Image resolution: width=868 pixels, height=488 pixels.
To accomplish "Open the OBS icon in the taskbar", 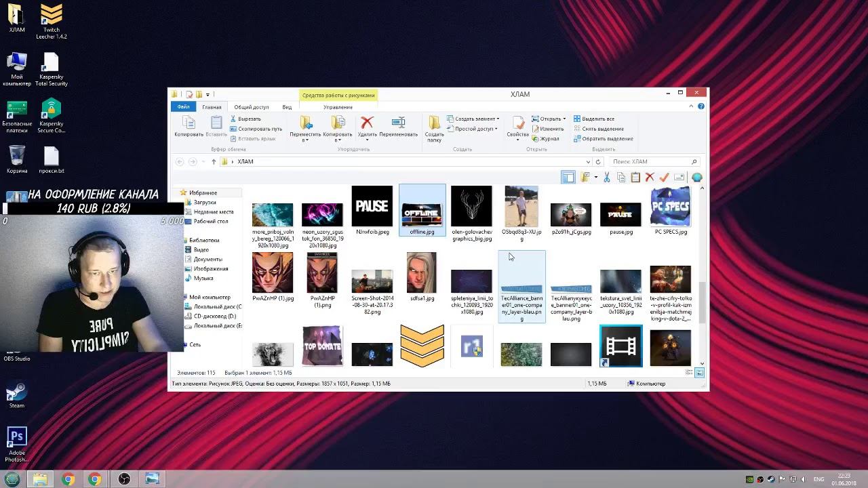I will [124, 479].
